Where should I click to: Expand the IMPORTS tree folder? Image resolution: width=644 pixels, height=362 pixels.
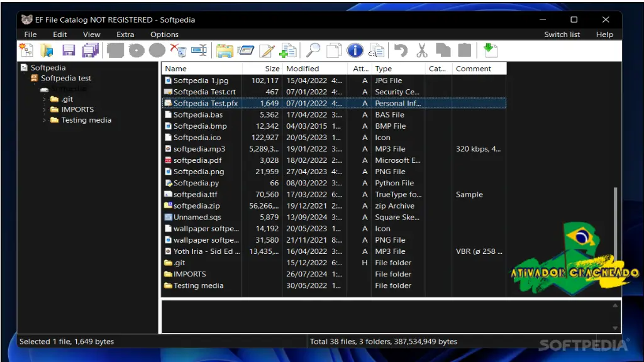(45, 109)
